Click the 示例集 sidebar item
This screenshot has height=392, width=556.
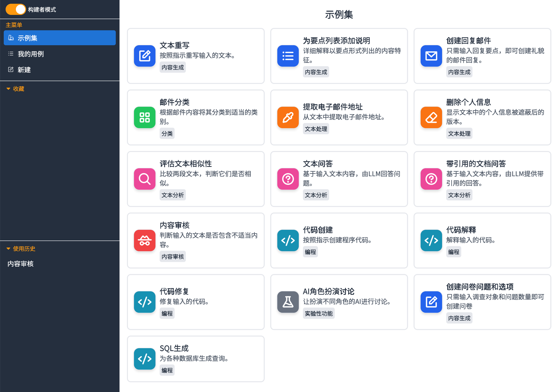(59, 38)
